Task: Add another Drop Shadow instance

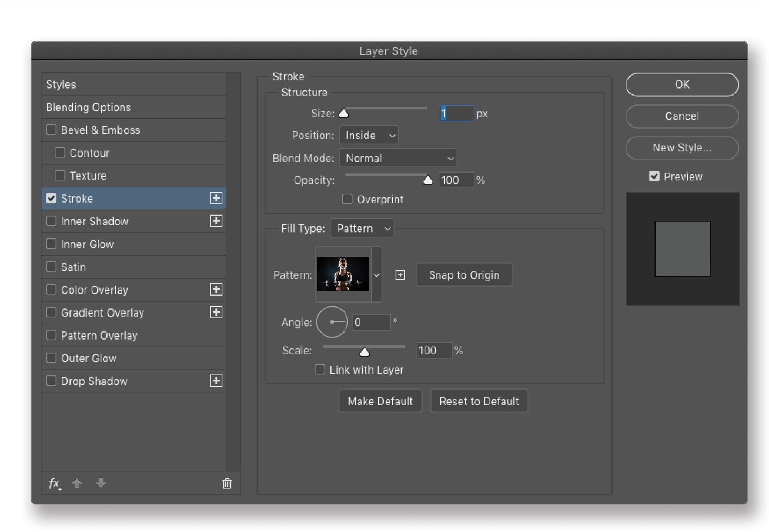Action: coord(216,381)
